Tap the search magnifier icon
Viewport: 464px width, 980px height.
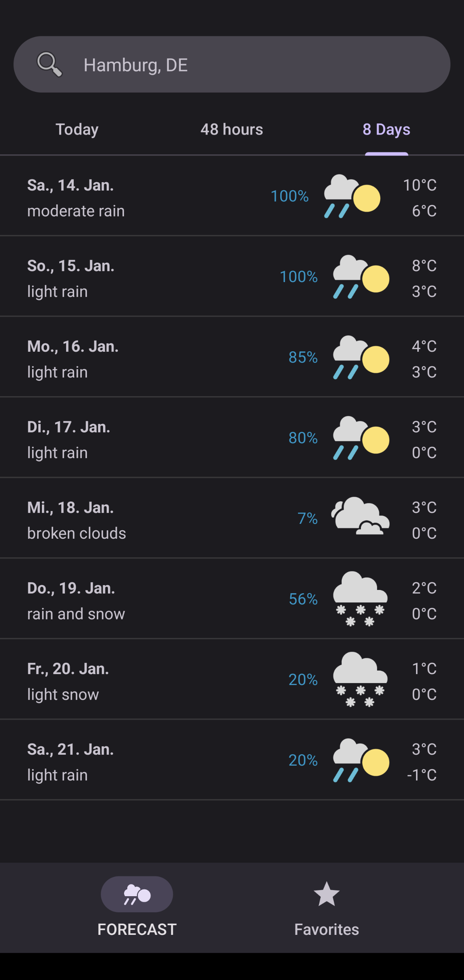(50, 64)
